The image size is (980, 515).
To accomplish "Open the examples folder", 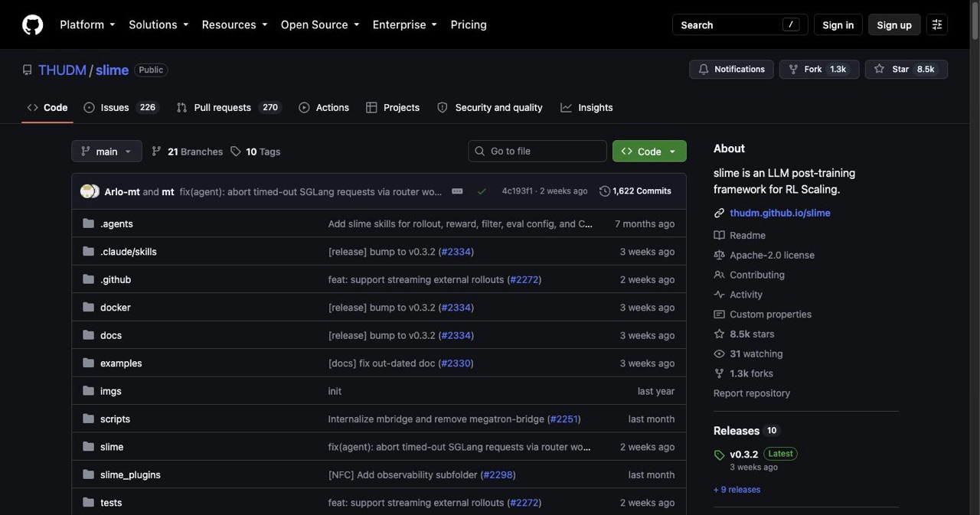I will [x=121, y=363].
